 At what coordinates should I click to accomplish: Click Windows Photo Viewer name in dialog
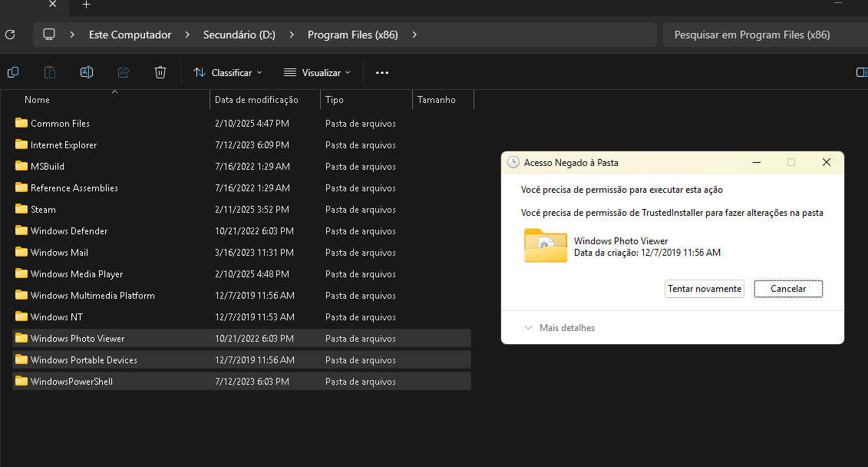click(621, 241)
